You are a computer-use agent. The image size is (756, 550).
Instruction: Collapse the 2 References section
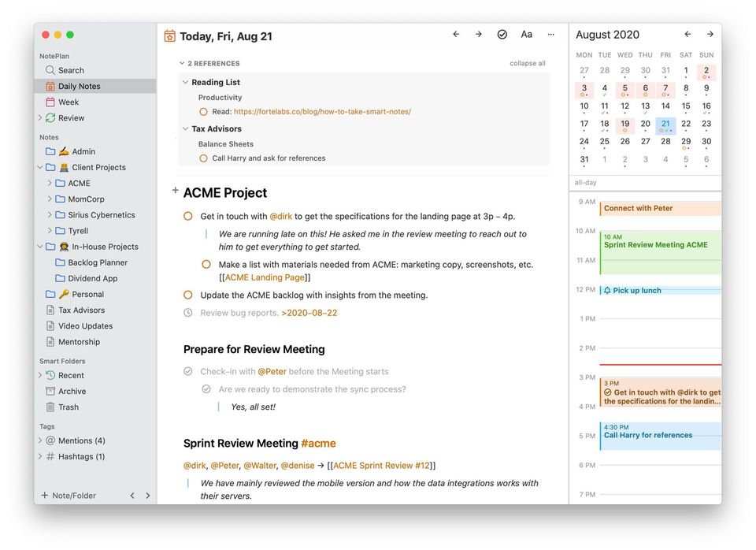182,63
